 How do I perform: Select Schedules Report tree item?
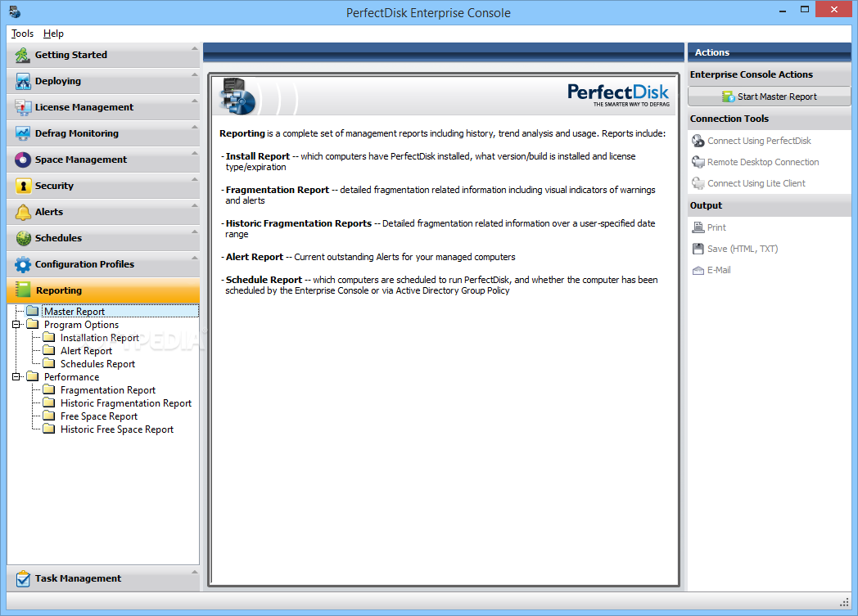click(97, 364)
